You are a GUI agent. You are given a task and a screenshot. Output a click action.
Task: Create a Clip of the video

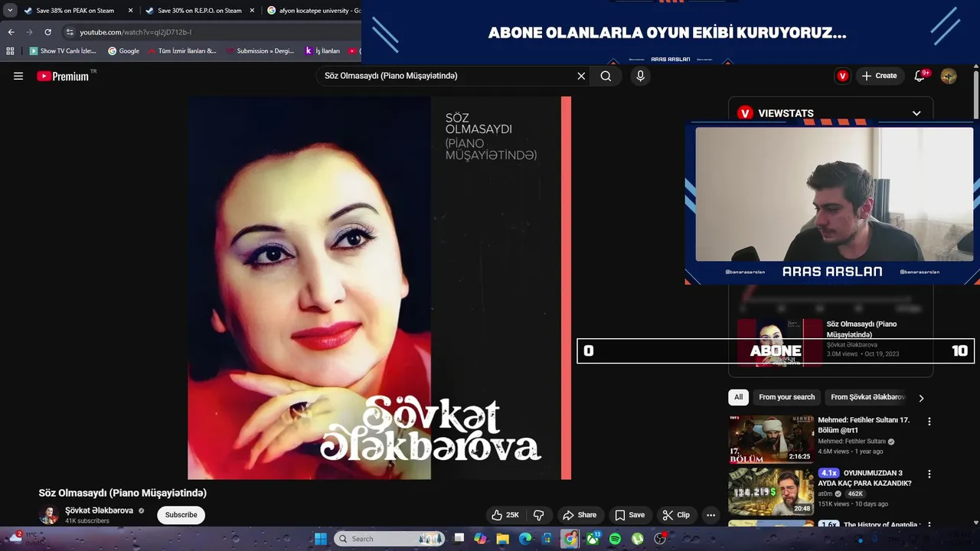(676, 515)
